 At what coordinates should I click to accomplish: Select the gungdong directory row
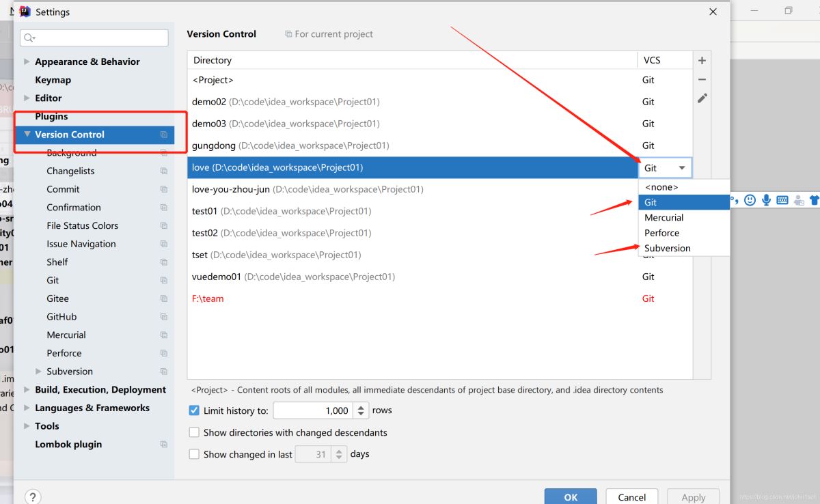click(x=440, y=145)
